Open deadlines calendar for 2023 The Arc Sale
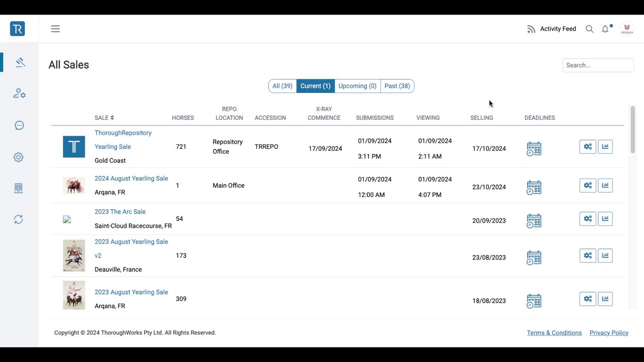This screenshot has width=644, height=362. pyautogui.click(x=534, y=221)
